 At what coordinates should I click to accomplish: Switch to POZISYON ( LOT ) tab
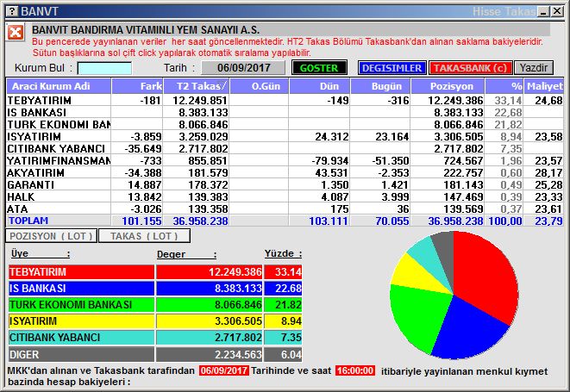[51, 236]
